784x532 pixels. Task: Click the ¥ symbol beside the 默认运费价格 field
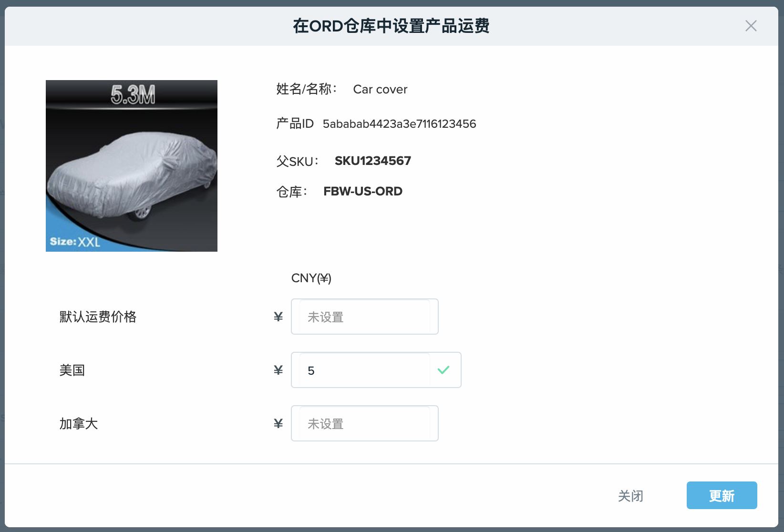[x=279, y=317]
